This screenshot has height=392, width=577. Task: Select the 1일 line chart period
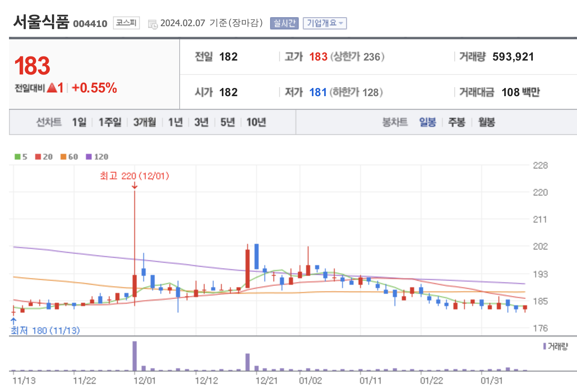pos(79,122)
